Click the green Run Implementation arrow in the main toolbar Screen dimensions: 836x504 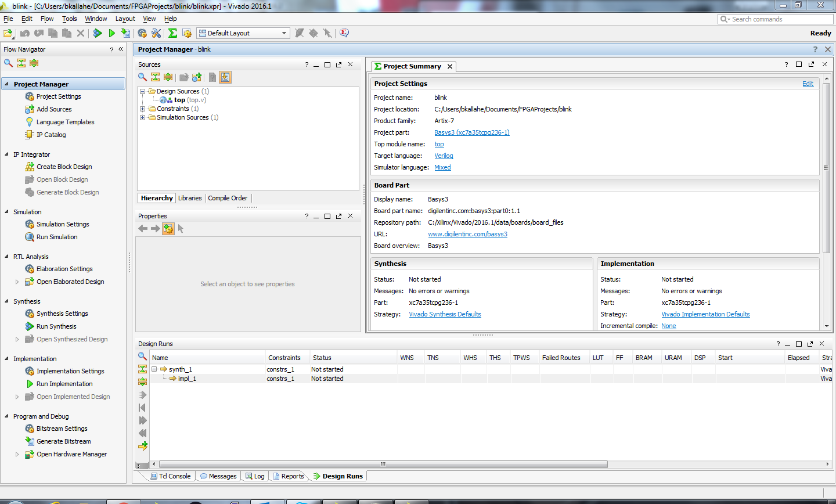pos(111,33)
